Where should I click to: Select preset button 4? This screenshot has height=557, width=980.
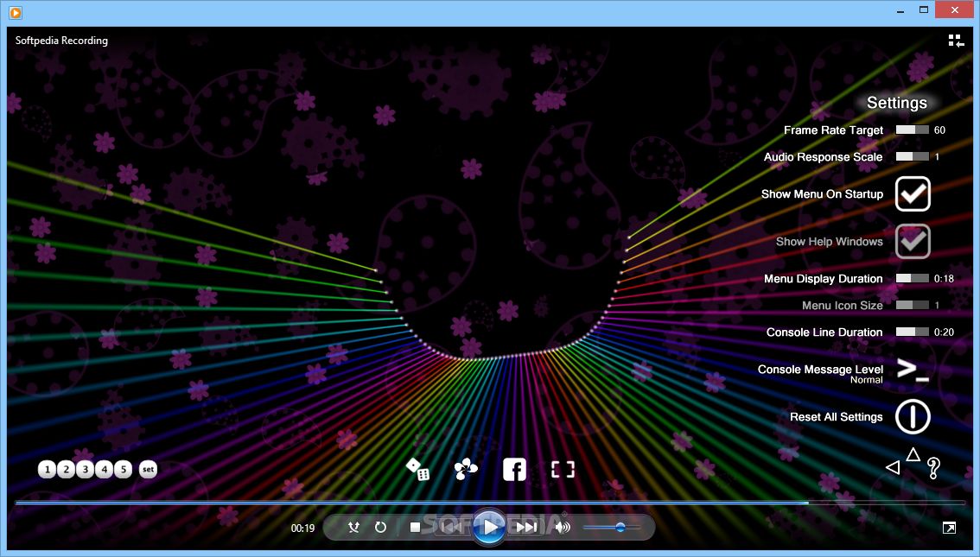click(x=105, y=469)
